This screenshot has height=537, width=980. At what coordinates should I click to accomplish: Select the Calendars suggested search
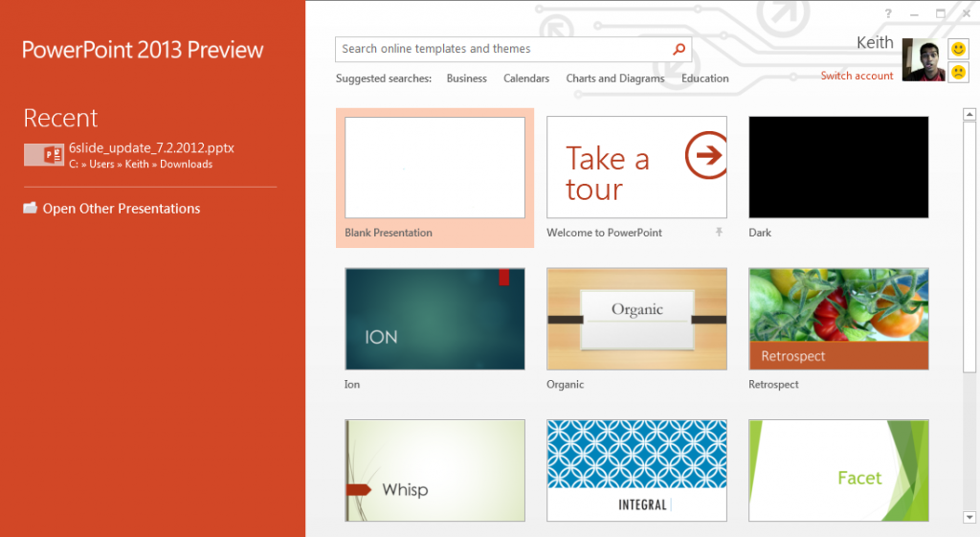526,78
